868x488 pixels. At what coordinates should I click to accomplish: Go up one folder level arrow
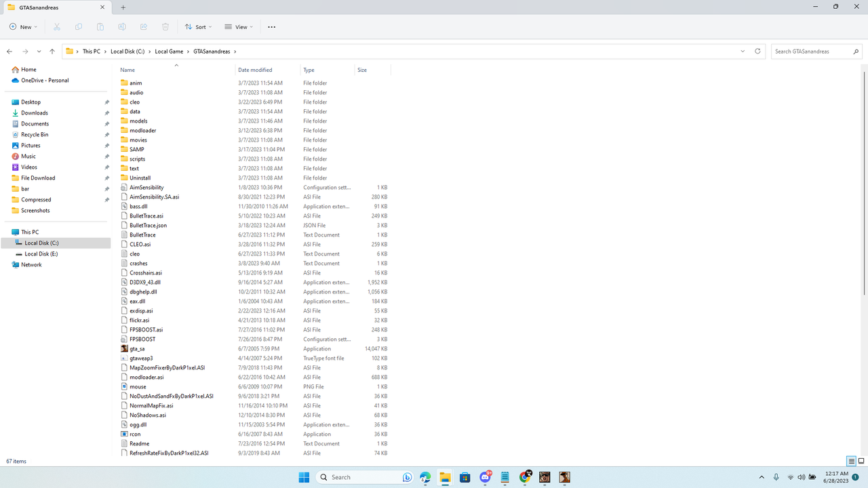[52, 52]
